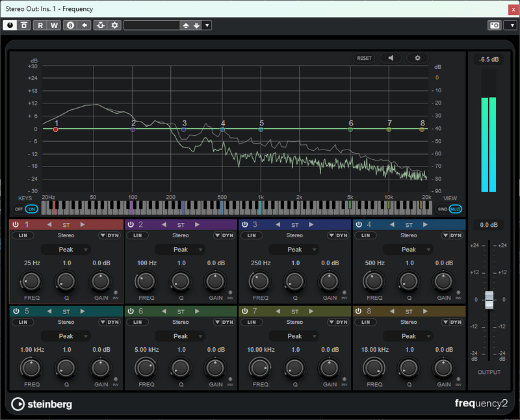Click the copy A to B arrow icon
Viewport: 520px width, 420px height.
point(84,25)
